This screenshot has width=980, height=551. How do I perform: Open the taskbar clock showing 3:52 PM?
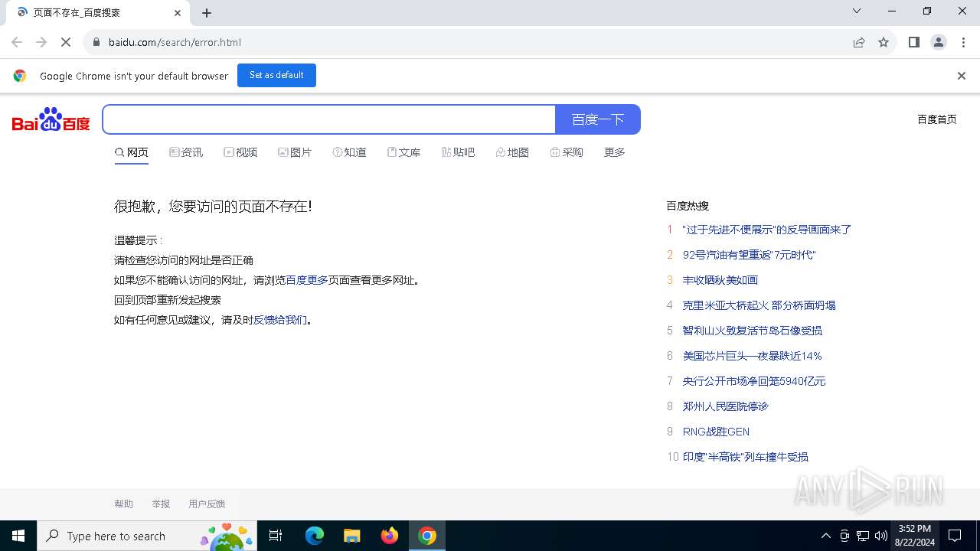[914, 536]
